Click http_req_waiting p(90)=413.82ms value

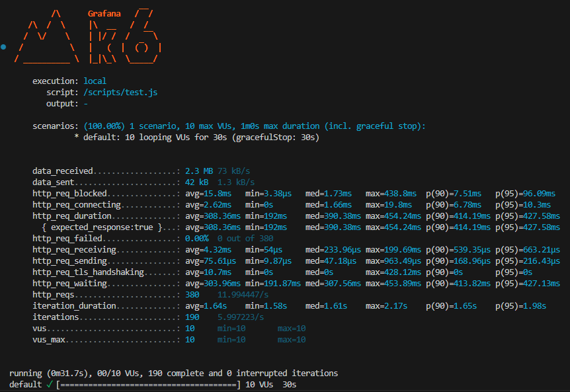click(x=458, y=284)
